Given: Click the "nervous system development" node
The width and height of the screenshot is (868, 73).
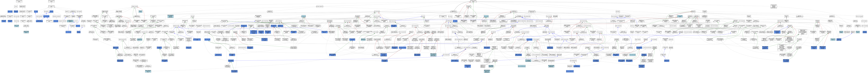Looking at the screenshot, I should tap(514, 26).
